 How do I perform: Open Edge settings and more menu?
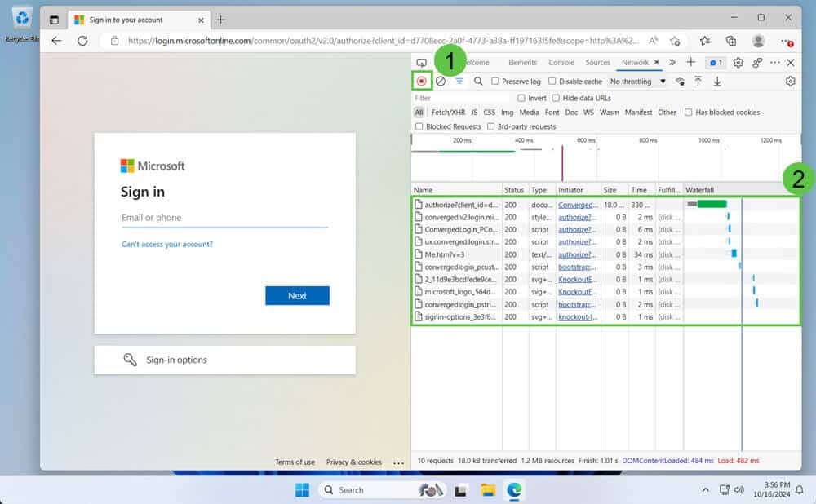787,42
